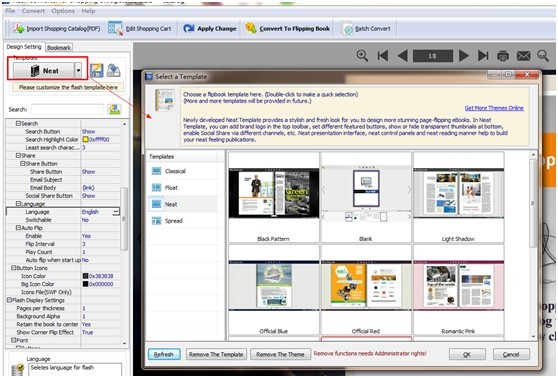Screen dimensions: 558x378
Task: Open the Language English dropdown
Action: click(x=116, y=212)
